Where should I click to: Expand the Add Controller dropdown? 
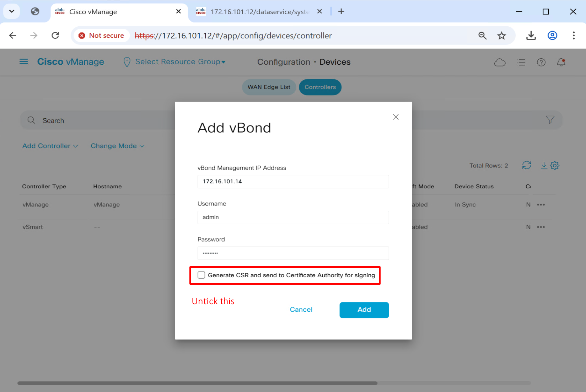[50, 146]
